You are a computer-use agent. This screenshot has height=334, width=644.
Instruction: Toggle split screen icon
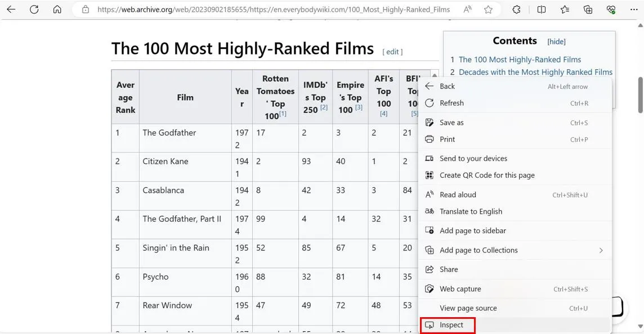(x=542, y=10)
